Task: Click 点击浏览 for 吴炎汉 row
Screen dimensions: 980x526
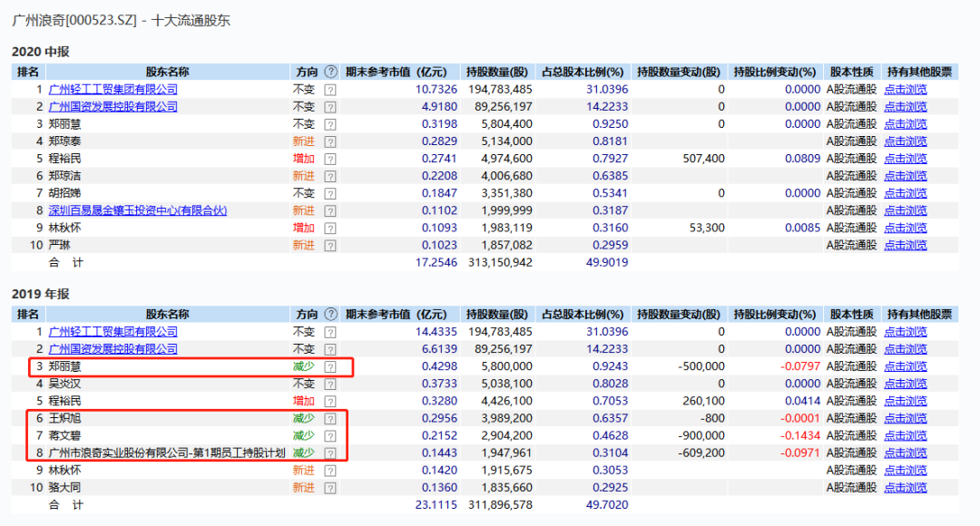Action: click(906, 384)
